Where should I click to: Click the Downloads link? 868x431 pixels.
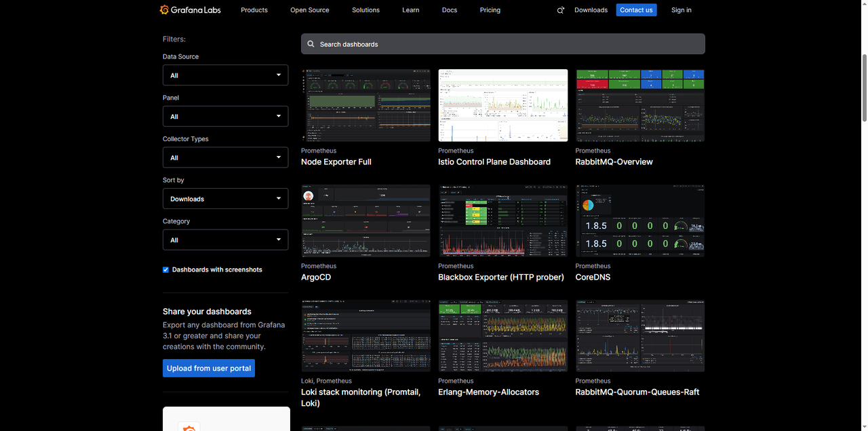tap(591, 10)
